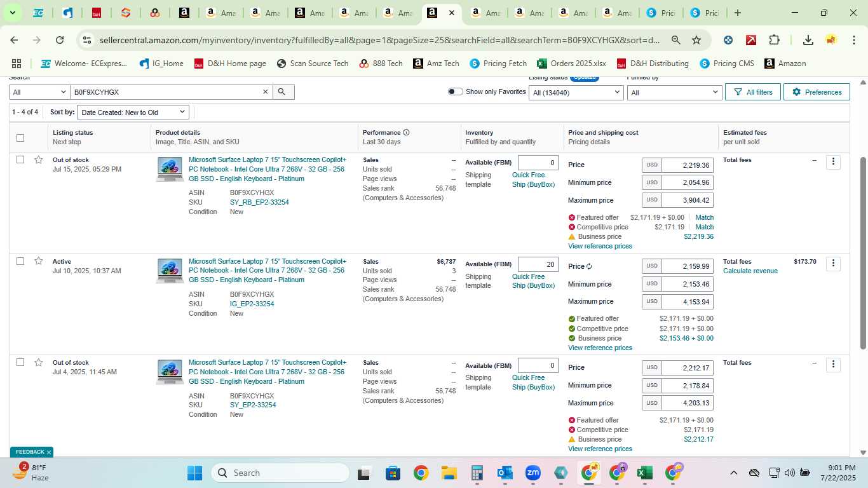Image resolution: width=868 pixels, height=488 pixels.
Task: Click Match next to Featured offer, first listing
Action: click(x=704, y=217)
